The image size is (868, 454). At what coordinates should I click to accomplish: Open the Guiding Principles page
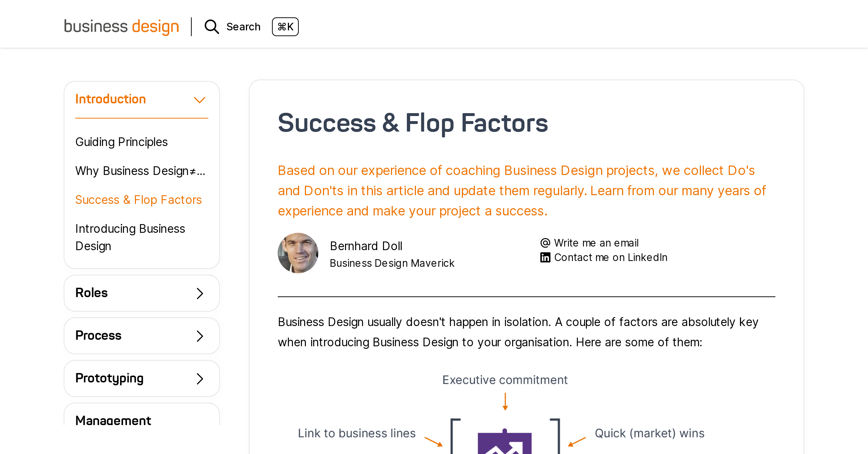(x=121, y=142)
